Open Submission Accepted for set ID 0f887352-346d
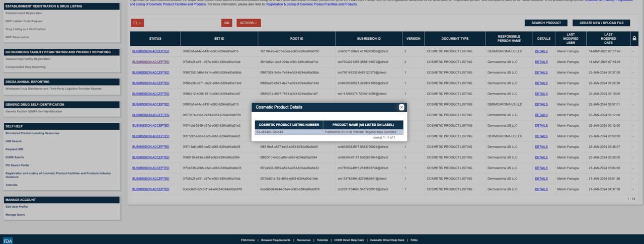Viewport: 644px width, 244px height. pos(150,72)
